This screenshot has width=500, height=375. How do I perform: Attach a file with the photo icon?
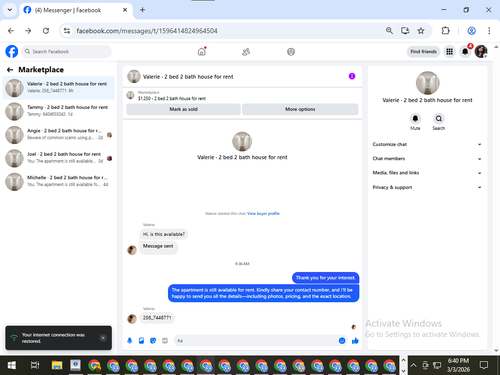click(x=141, y=341)
